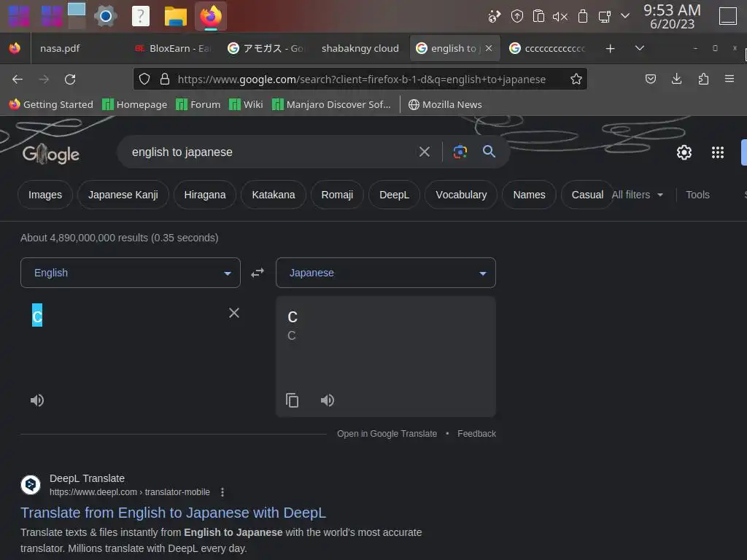The width and height of the screenshot is (747, 560).
Task: Close the english to japanese tab
Action: (488, 48)
